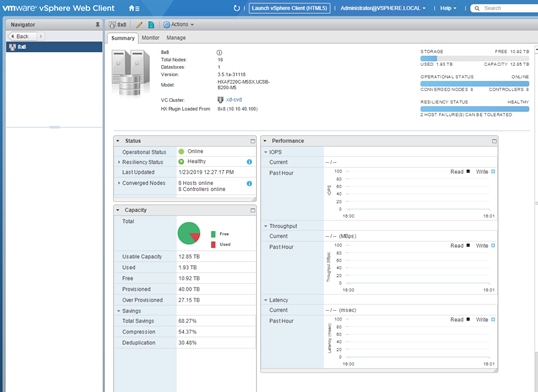Click the HyperFlex server cluster image

[131, 73]
